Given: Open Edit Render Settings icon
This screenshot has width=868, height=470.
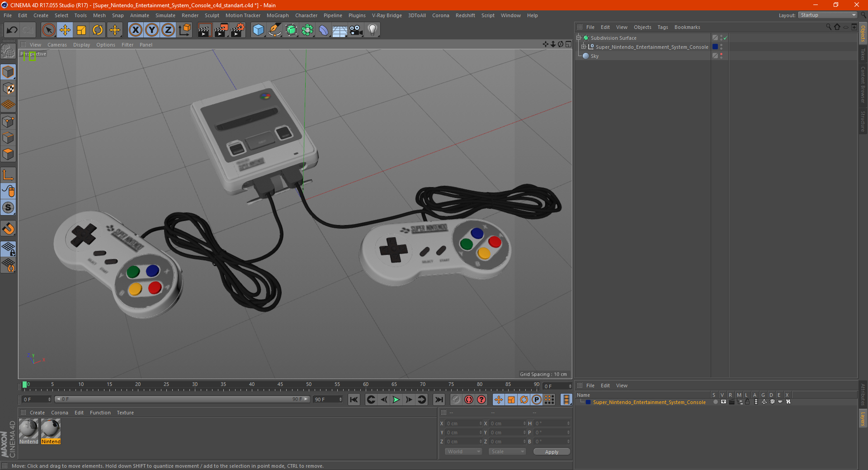Looking at the screenshot, I should [238, 30].
